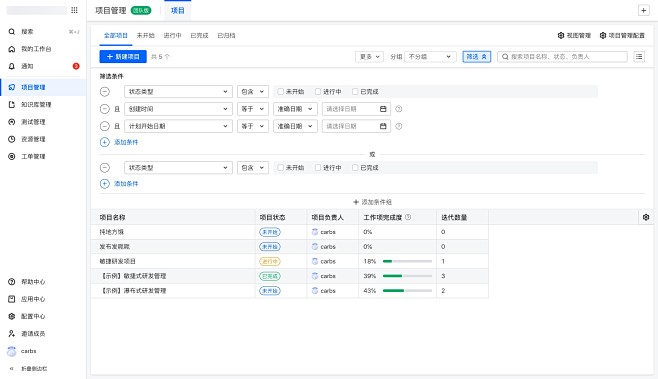This screenshot has height=379, width=658.
Task: Open 工单管理 sidebar icon
Action: point(12,156)
